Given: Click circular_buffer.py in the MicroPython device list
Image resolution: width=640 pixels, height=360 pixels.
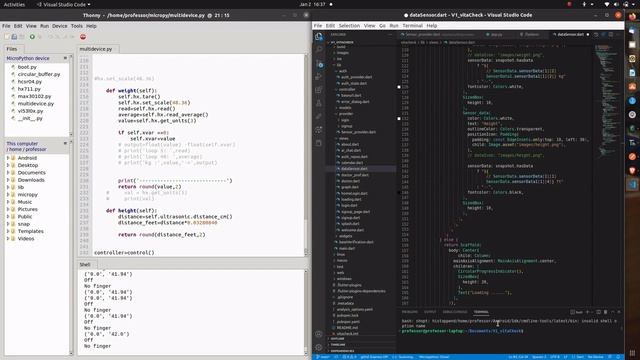Looking at the screenshot, I should pyautogui.click(x=39, y=74).
